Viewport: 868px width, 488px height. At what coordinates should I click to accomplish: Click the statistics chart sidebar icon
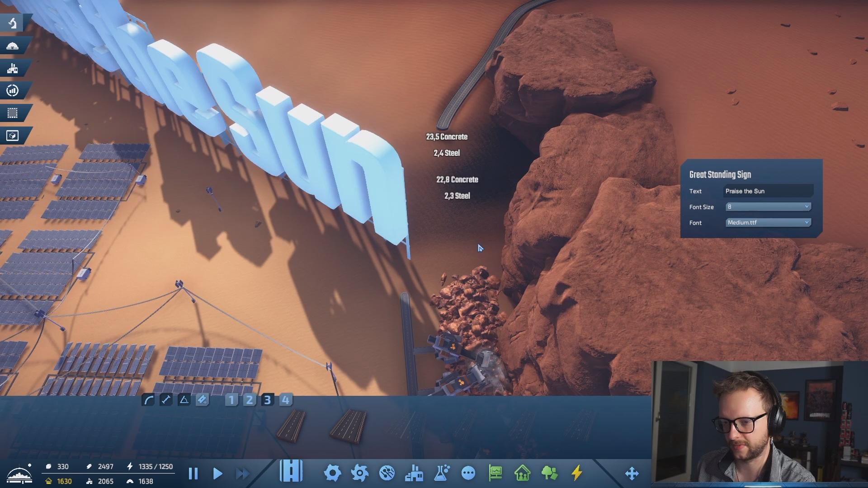[13, 90]
